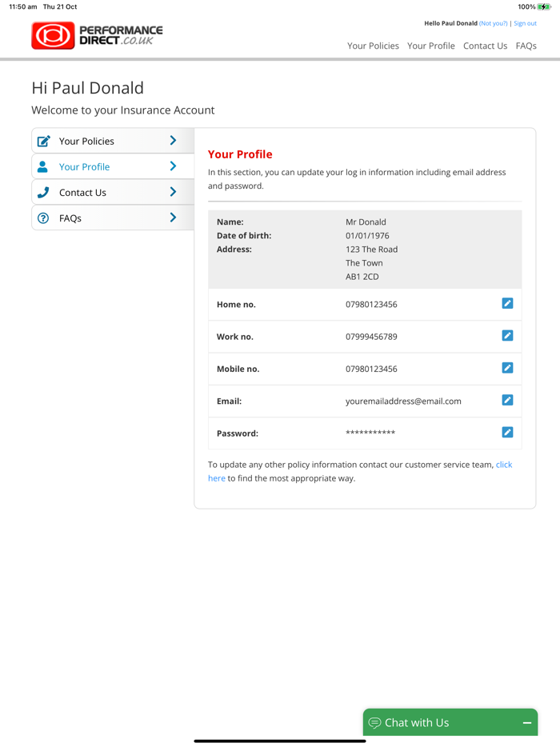Go to Contact Us in top navigation

click(485, 46)
